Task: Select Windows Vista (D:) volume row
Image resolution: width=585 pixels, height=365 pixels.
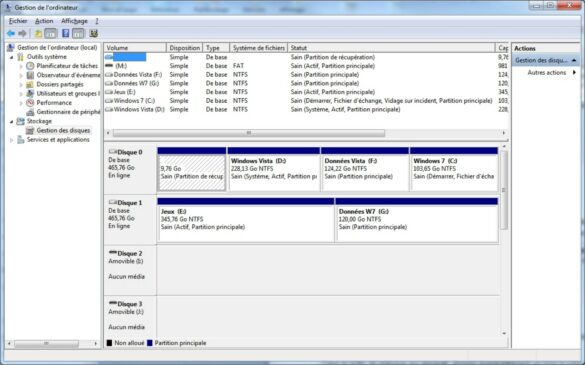Action: [306, 109]
